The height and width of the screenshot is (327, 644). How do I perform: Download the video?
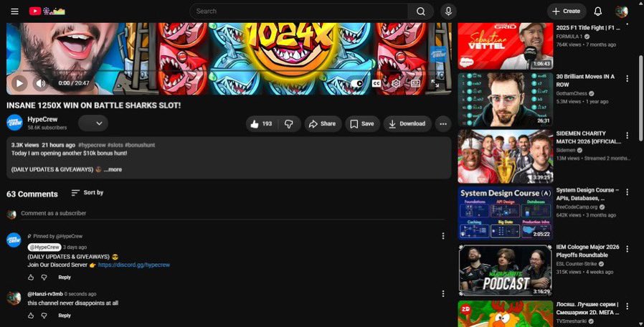click(x=407, y=124)
